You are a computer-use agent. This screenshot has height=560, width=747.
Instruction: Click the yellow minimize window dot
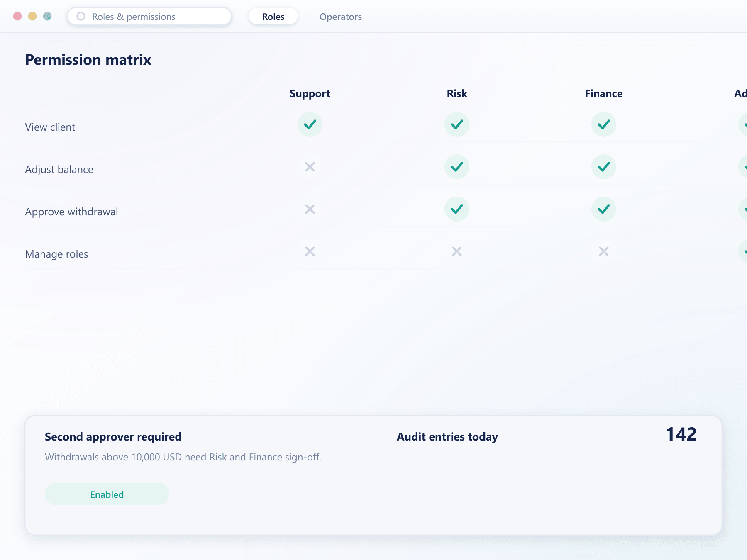(x=32, y=16)
